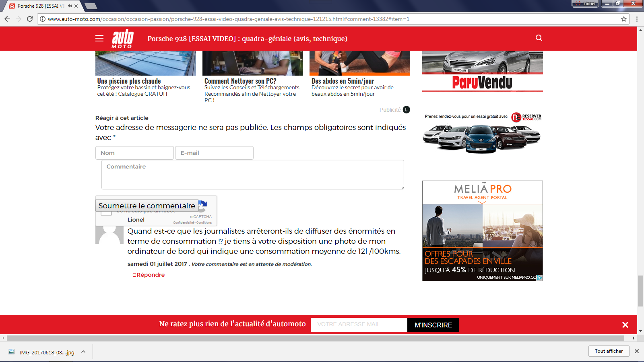The width and height of the screenshot is (644, 362).
Task: Bookmark the page with the star icon
Action: click(624, 19)
